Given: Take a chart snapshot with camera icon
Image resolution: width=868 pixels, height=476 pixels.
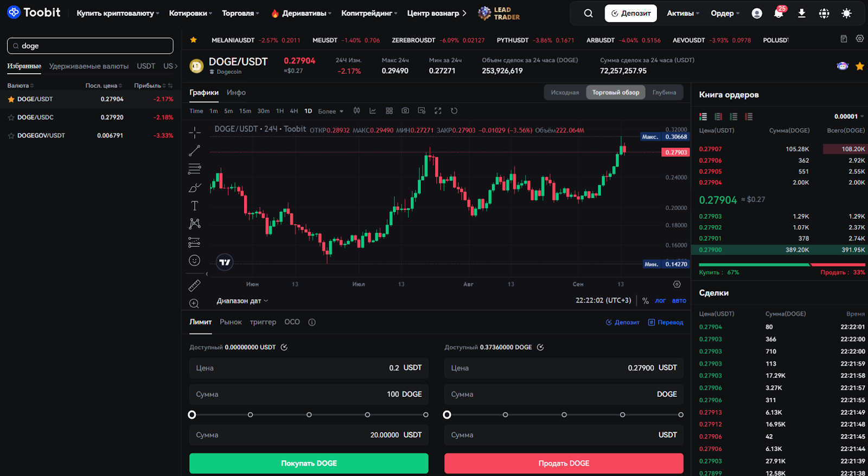Looking at the screenshot, I should point(405,111).
